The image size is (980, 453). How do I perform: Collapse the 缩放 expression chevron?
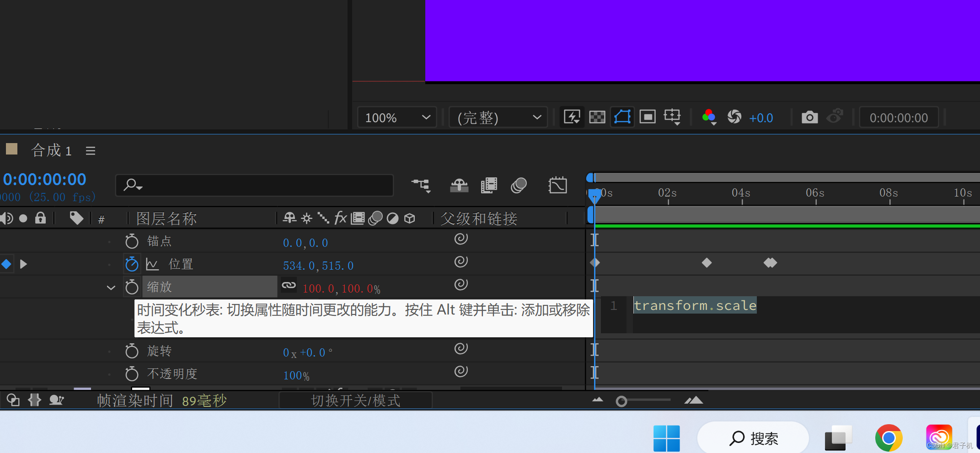click(x=111, y=288)
